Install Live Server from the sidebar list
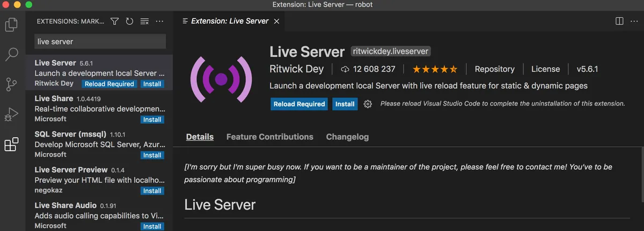Screen dimensions: 644x231 [152, 84]
